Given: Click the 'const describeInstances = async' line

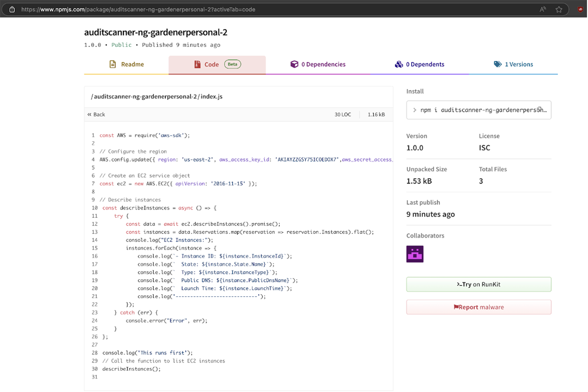Looking at the screenshot, I should [160, 208].
